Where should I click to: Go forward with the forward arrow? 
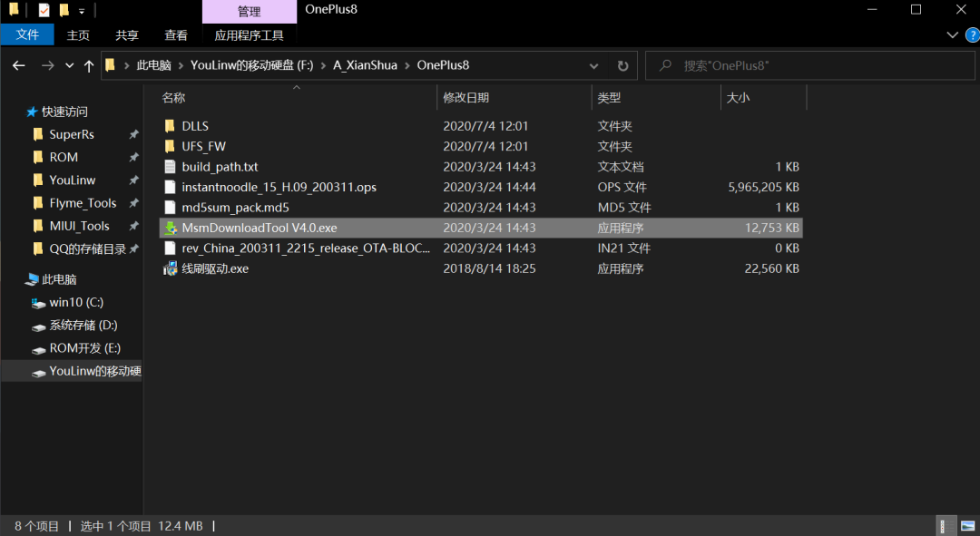point(47,65)
